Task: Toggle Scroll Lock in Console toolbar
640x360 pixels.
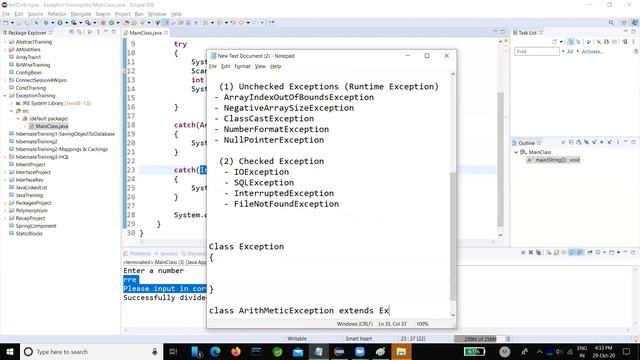Action: click(556, 253)
